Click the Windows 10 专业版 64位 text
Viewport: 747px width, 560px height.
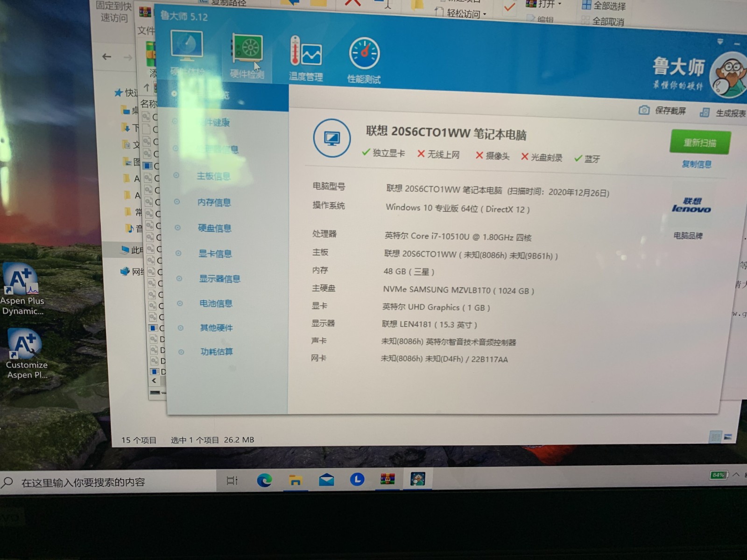pyautogui.click(x=458, y=208)
